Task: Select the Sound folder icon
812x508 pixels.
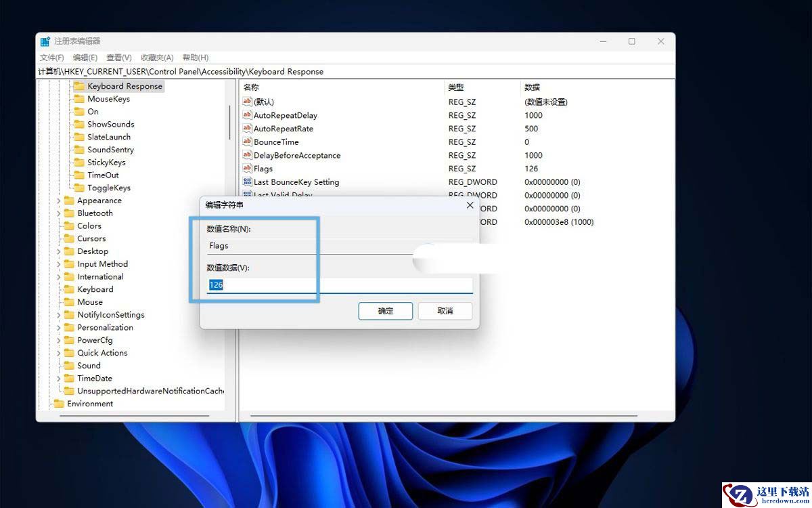Action: pos(69,365)
